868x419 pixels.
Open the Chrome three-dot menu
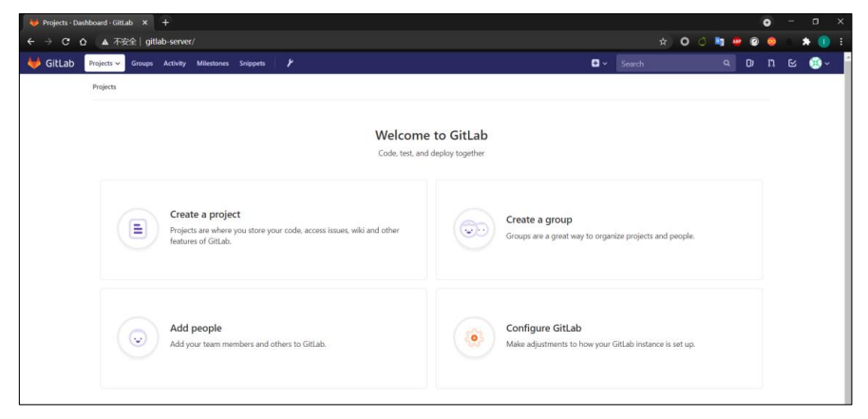pos(840,42)
